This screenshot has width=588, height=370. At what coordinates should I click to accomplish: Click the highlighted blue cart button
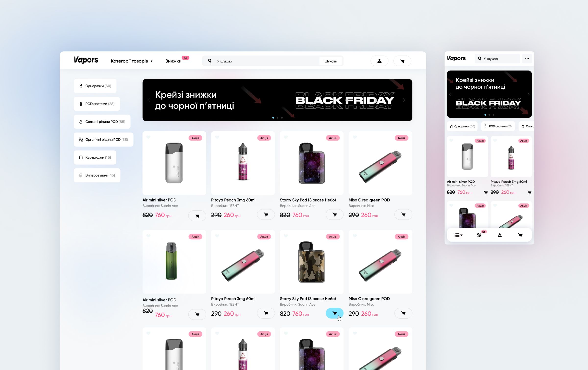334,313
